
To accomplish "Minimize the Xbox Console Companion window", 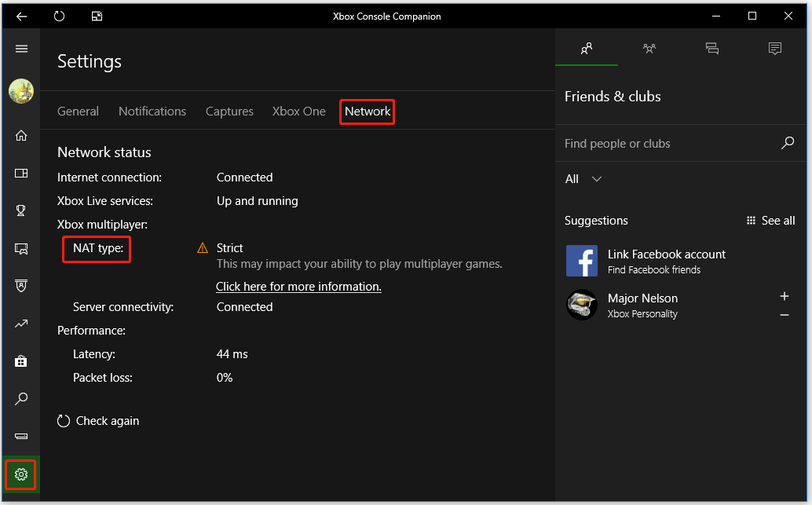I will pos(716,16).
